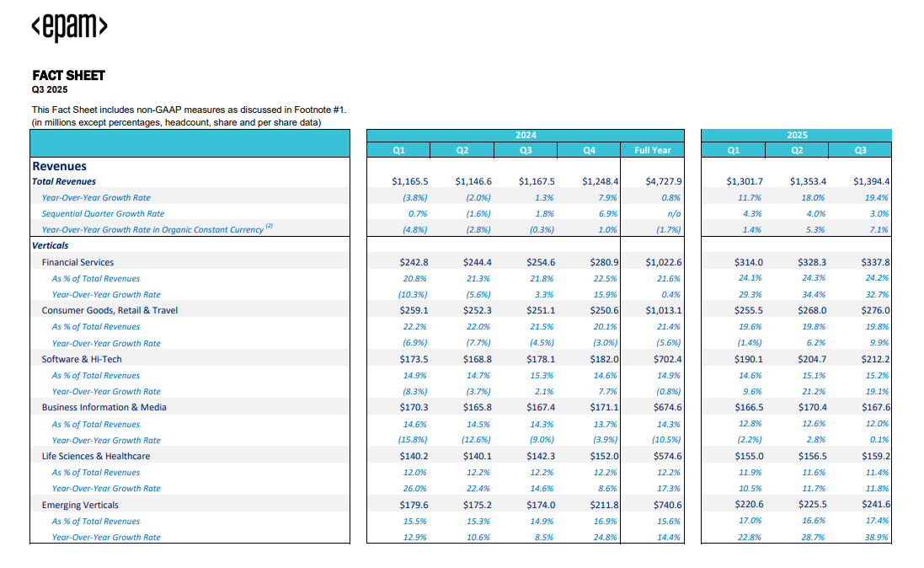924x568 pixels.
Task: Select Software & Hi-Tech value $173.5
Action: 414,359
